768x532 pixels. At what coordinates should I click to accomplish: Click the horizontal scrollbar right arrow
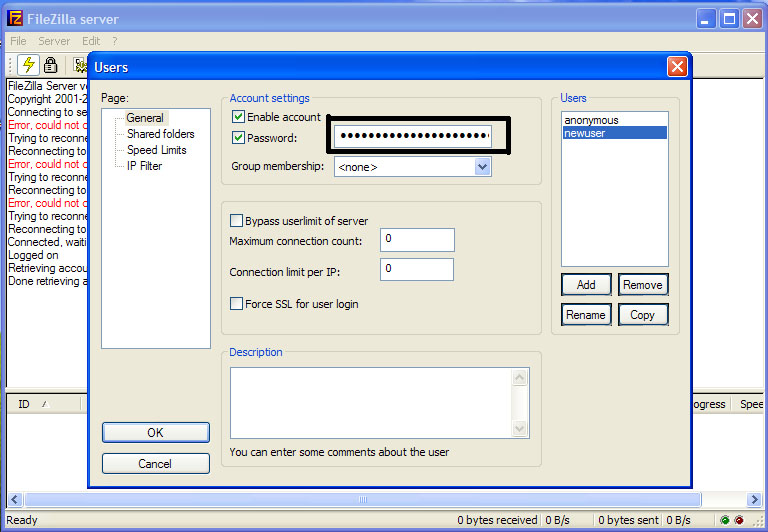tap(754, 499)
